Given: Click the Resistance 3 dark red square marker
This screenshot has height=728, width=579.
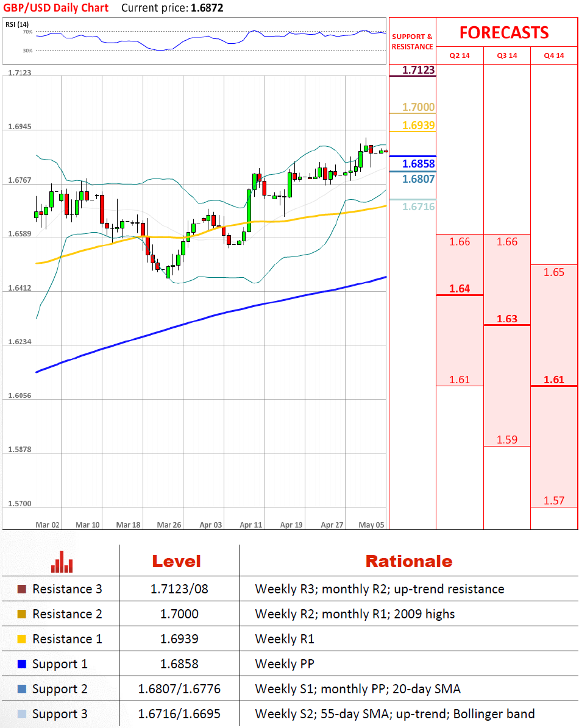Looking at the screenshot, I should click(x=22, y=589).
